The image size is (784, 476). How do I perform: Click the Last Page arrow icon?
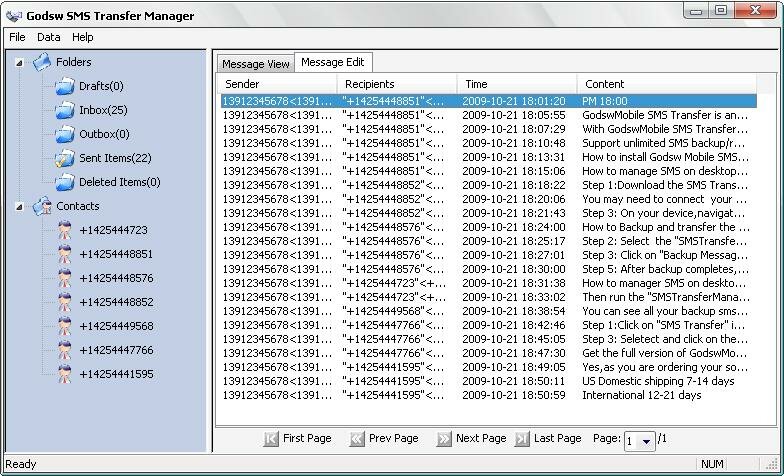point(522,439)
